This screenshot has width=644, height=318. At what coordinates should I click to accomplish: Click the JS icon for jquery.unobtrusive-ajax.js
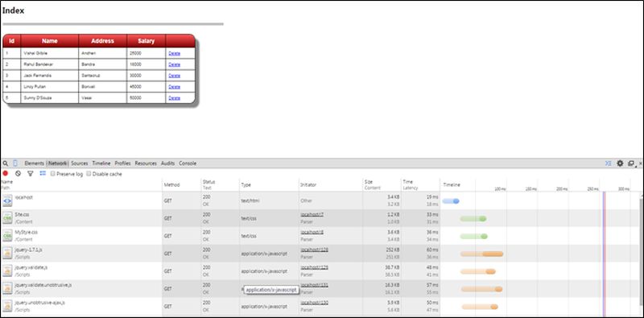click(7, 306)
